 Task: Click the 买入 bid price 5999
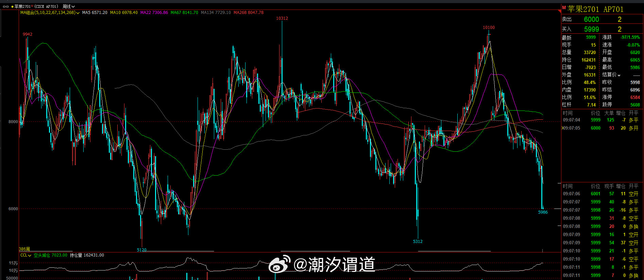tap(591, 29)
